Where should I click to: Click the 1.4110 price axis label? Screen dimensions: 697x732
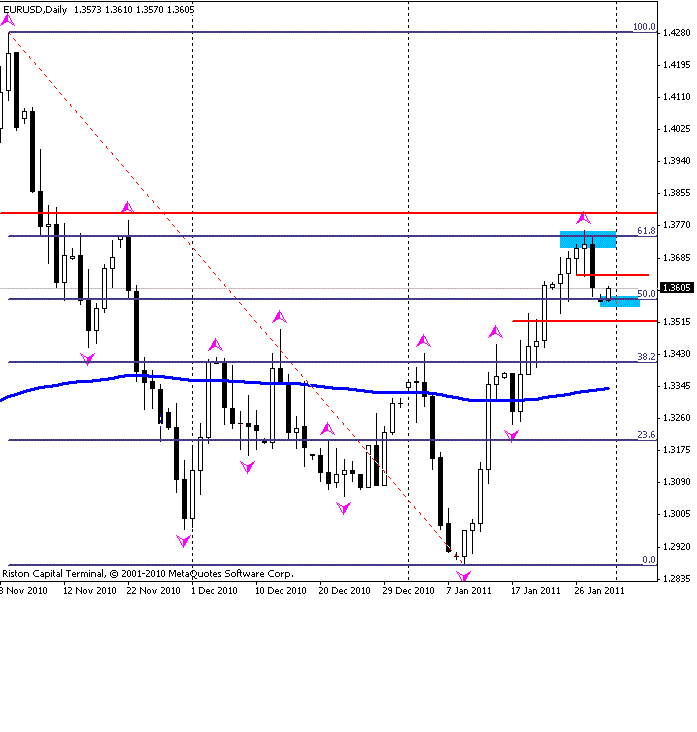coord(676,97)
